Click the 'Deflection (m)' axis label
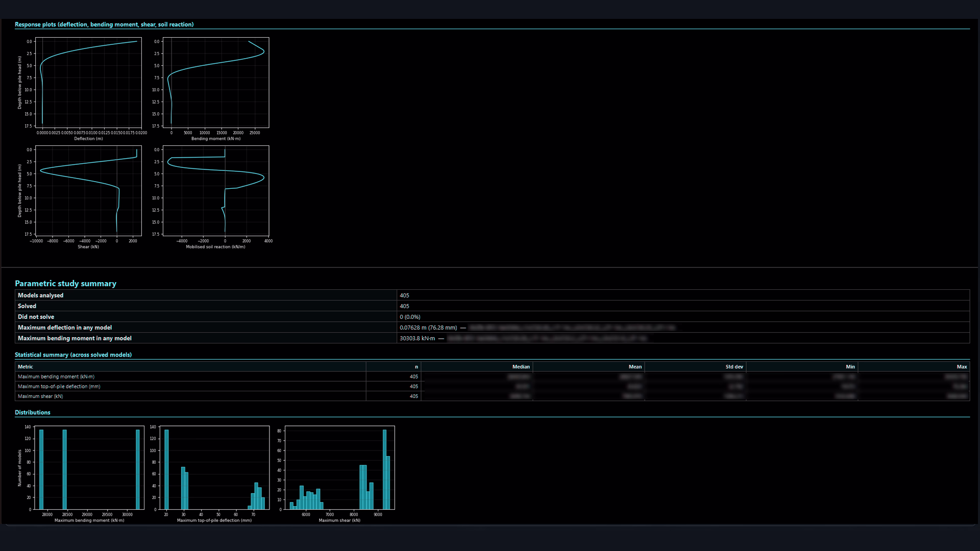This screenshot has height=551, width=980. coord(88,139)
